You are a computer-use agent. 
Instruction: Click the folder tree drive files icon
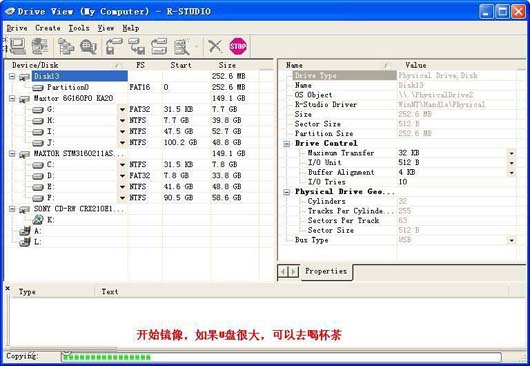(66, 46)
